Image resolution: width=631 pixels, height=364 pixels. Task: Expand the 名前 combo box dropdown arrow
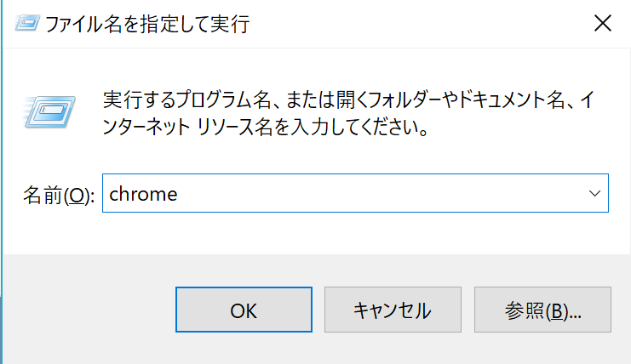click(x=595, y=194)
